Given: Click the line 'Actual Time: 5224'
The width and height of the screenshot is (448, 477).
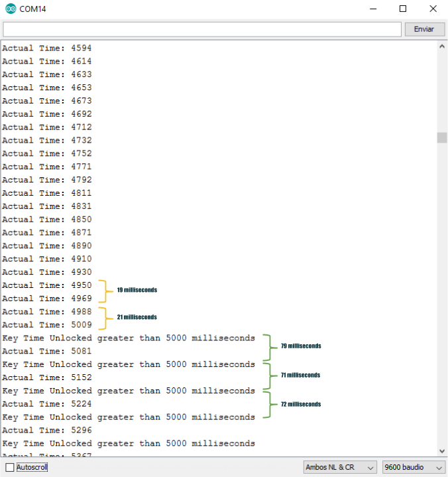Looking at the screenshot, I should point(47,404).
